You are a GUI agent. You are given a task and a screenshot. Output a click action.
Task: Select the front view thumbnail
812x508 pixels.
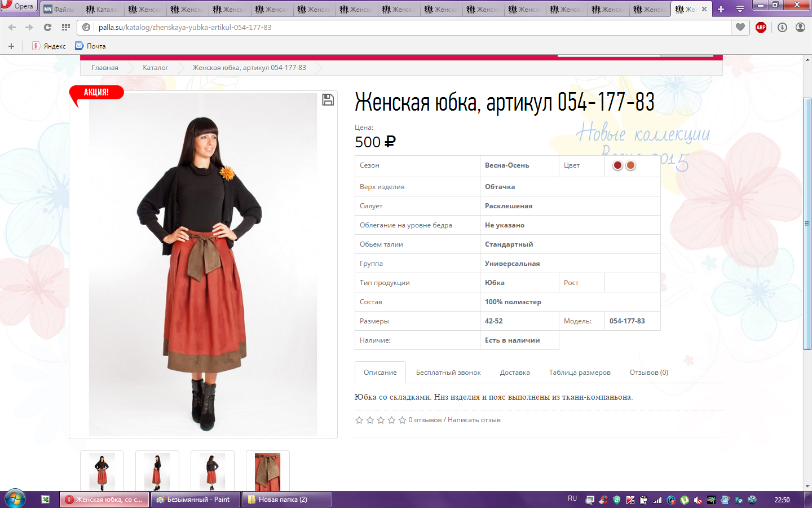tap(102, 472)
